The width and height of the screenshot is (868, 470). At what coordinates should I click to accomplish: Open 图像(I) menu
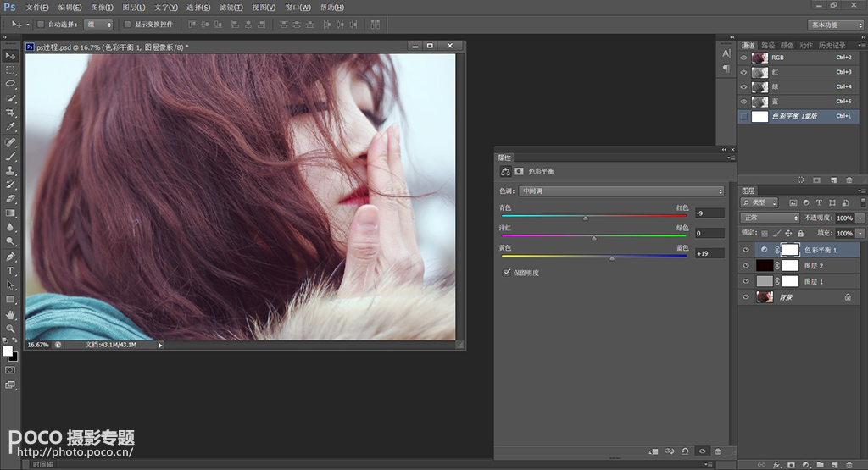pyautogui.click(x=102, y=7)
